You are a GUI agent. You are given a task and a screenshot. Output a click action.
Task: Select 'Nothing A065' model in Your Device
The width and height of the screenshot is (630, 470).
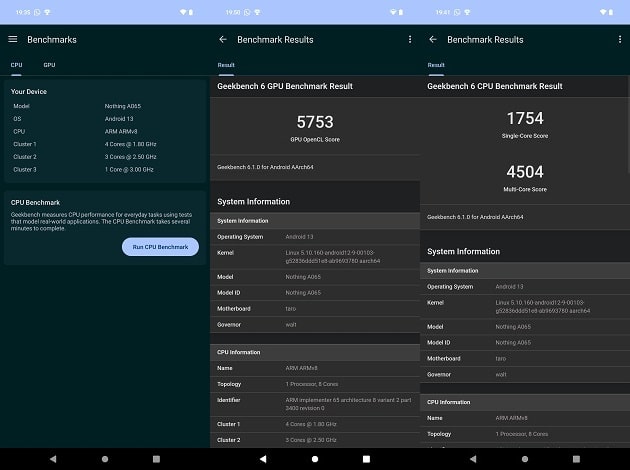(123, 106)
